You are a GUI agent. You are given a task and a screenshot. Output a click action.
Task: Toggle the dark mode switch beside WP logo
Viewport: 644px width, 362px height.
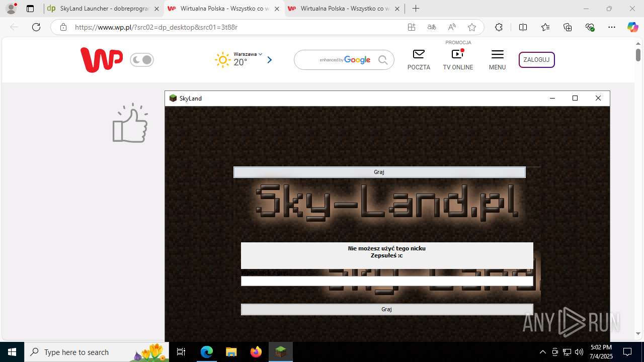point(142,60)
